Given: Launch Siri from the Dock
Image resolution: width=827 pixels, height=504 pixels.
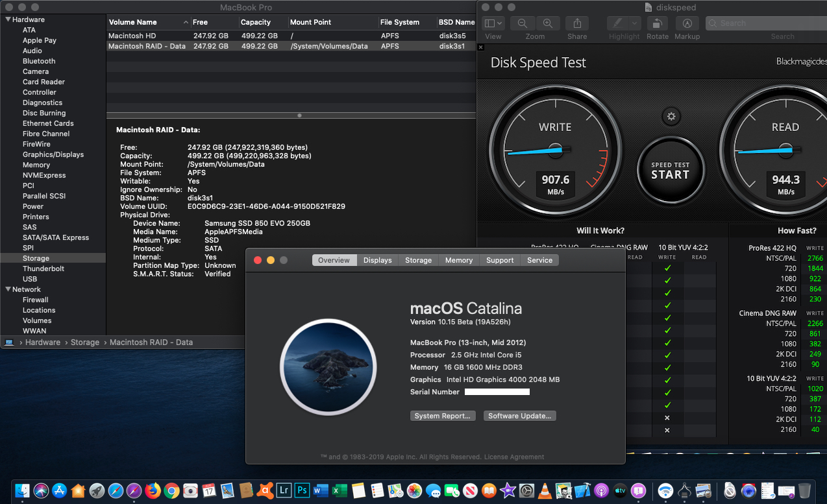Looking at the screenshot, I should pos(42,490).
